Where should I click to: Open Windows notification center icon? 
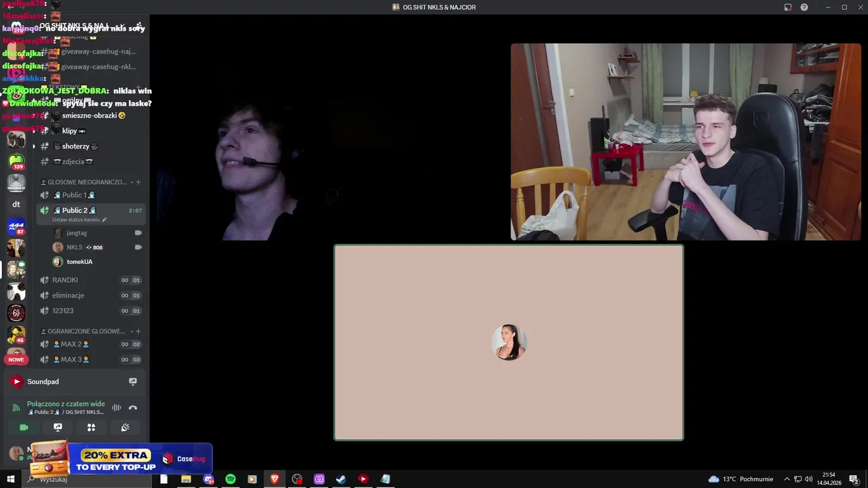[x=854, y=479]
